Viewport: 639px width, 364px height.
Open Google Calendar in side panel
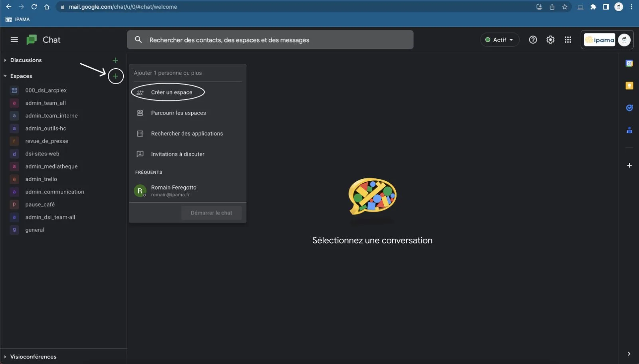pos(629,63)
